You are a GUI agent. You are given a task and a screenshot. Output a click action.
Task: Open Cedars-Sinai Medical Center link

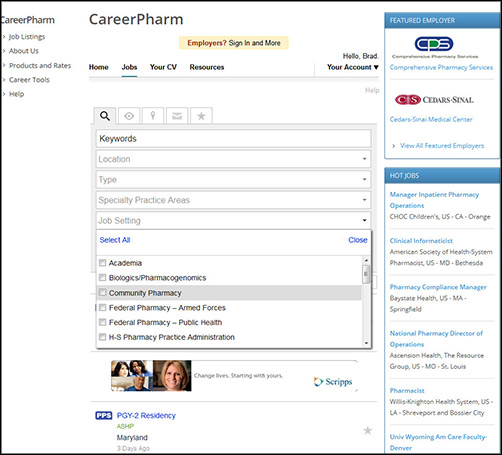pyautogui.click(x=431, y=119)
